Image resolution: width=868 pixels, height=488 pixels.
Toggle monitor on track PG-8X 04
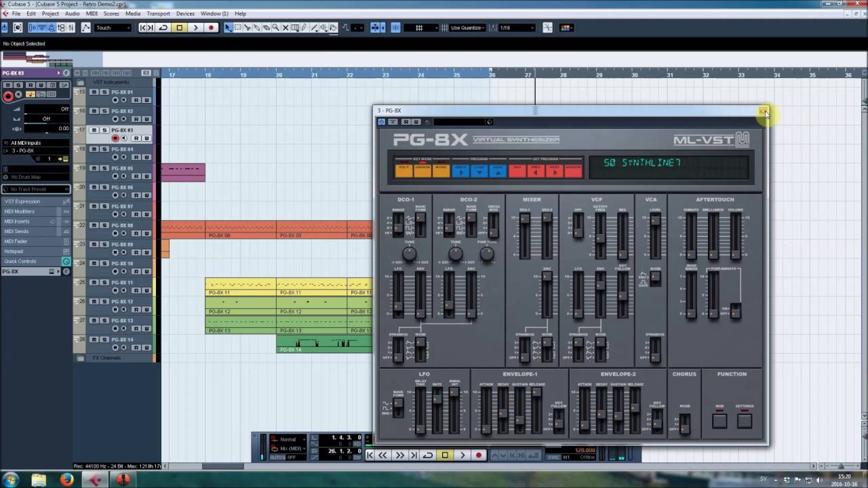[x=124, y=157]
